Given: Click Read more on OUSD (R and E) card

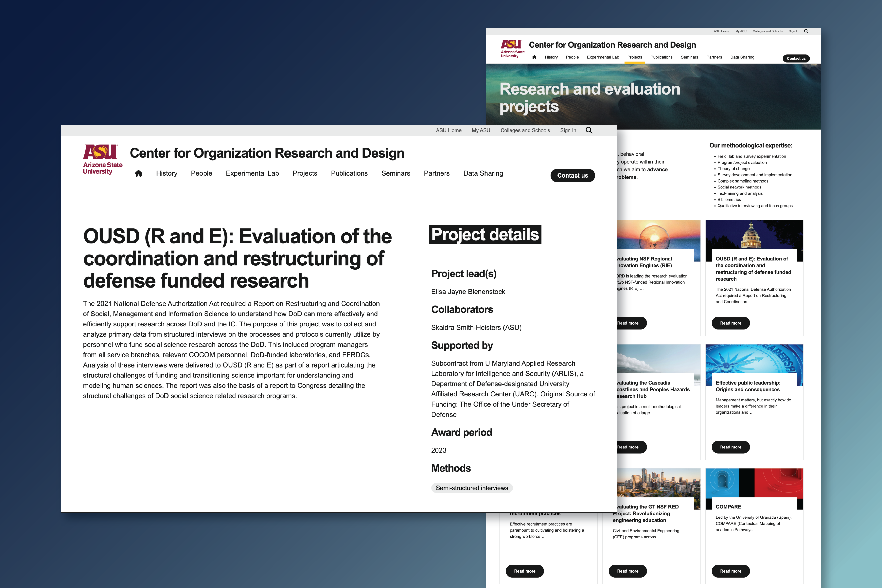Looking at the screenshot, I should (730, 323).
